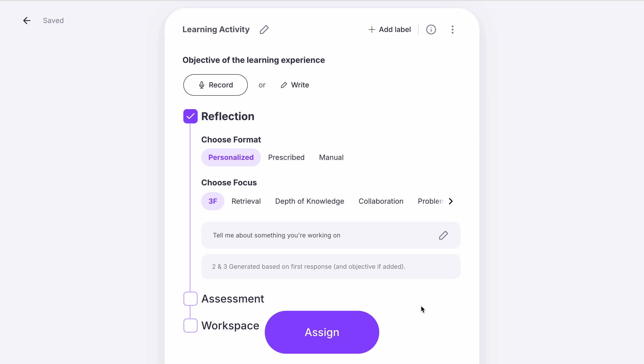Image resolution: width=644 pixels, height=364 pixels.
Task: Click the pencil icon to write objective
Action: 283,85
